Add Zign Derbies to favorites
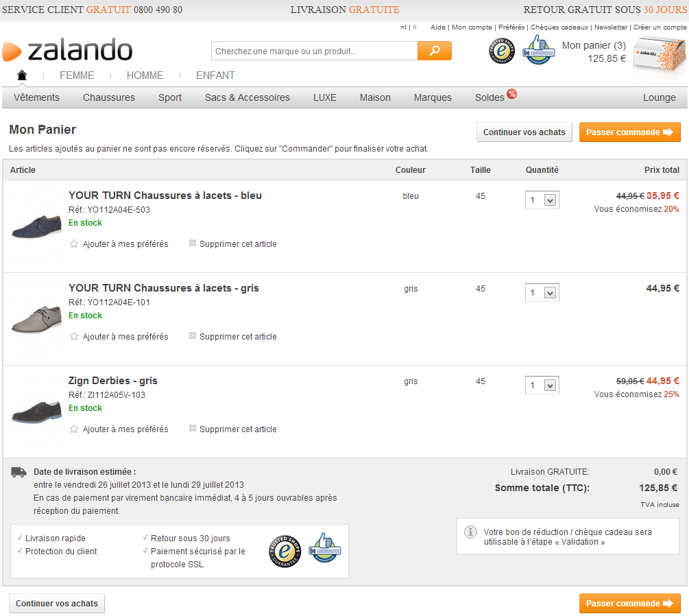Viewport: 689px width, 616px height. 119,429
